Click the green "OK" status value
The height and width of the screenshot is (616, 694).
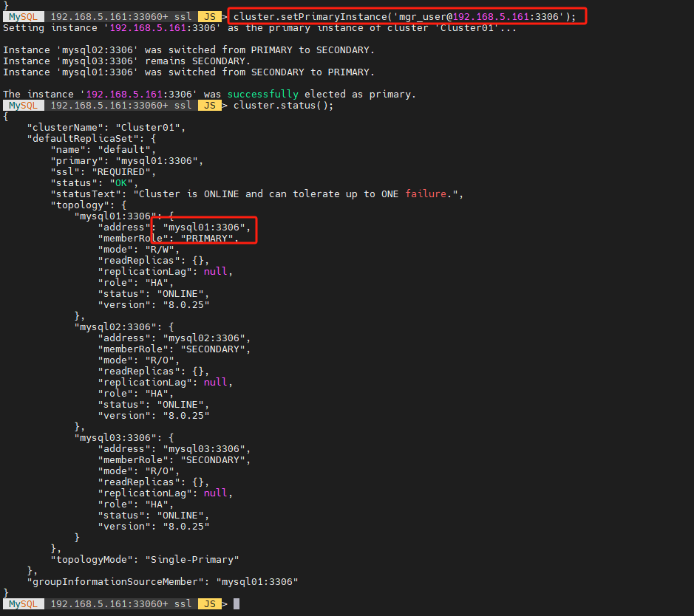click(x=120, y=183)
